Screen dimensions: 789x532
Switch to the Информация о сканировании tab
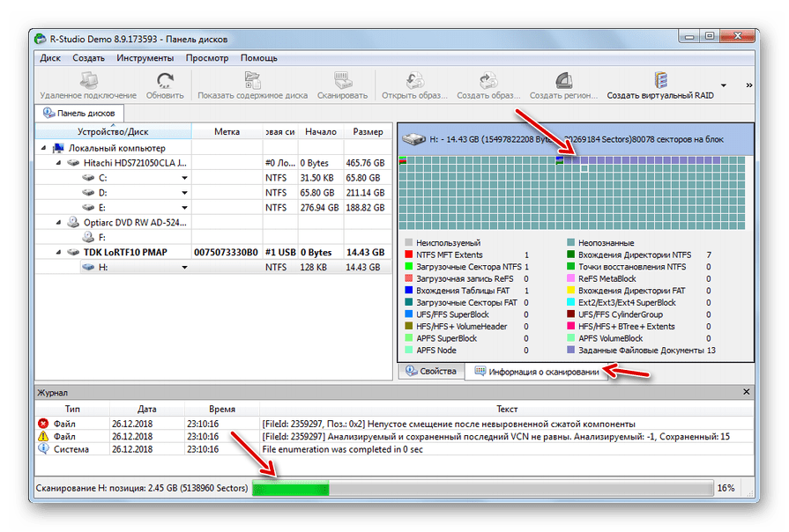tap(536, 372)
